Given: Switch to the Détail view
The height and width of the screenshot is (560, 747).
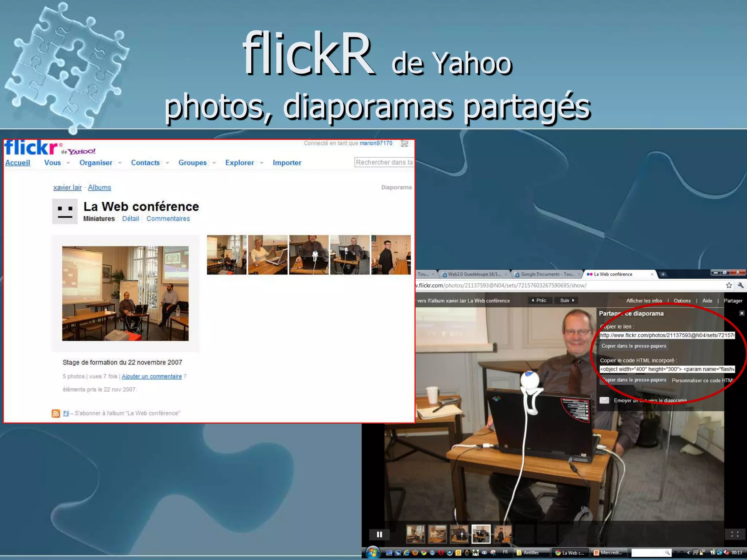Looking at the screenshot, I should click(x=130, y=219).
